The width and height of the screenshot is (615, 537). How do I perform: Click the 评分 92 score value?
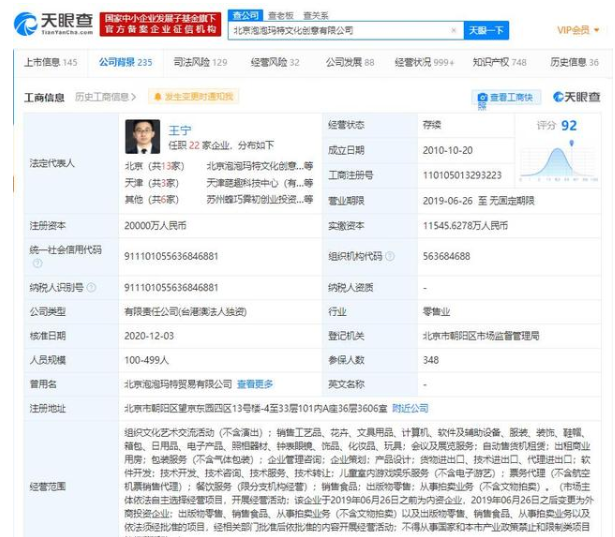[569, 126]
